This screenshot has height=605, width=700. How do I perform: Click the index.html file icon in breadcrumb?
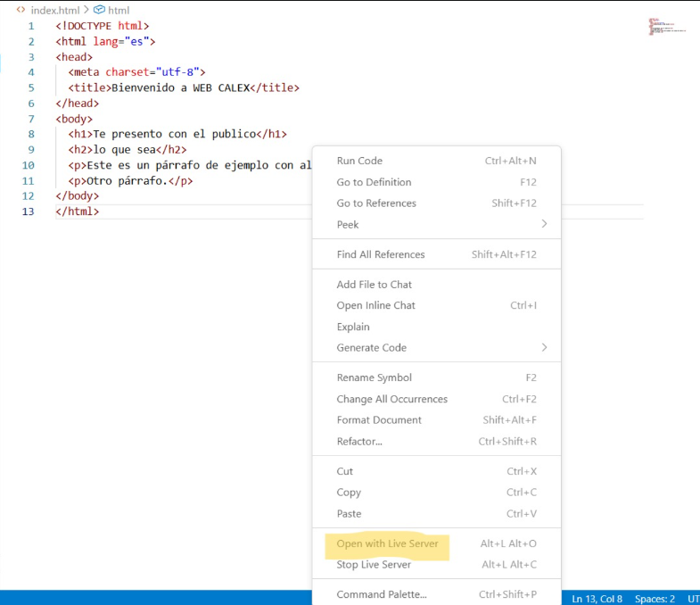(21, 10)
